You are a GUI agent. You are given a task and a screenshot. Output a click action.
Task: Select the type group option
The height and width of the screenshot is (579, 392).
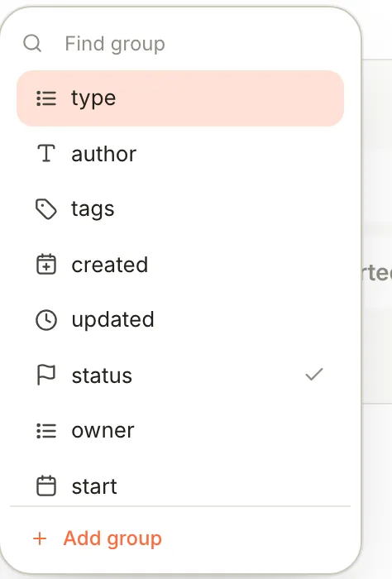coord(180,98)
